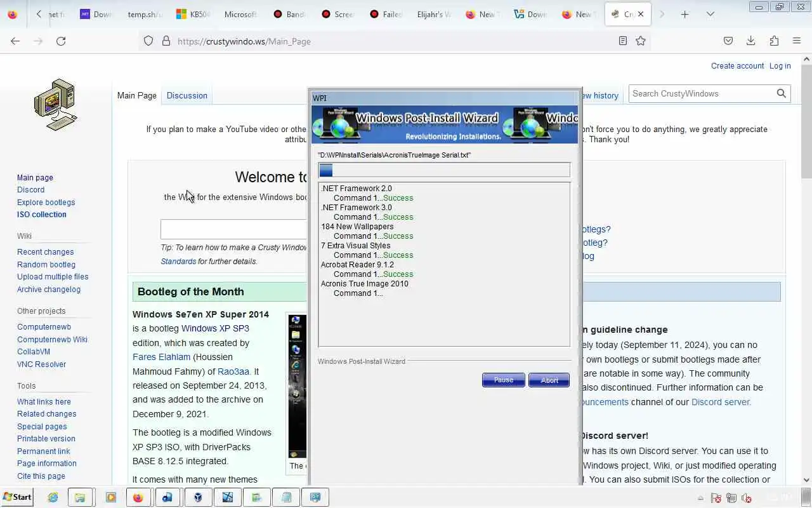Open the VNC Resolver link
Screen dimensions: 812x508
41,364
